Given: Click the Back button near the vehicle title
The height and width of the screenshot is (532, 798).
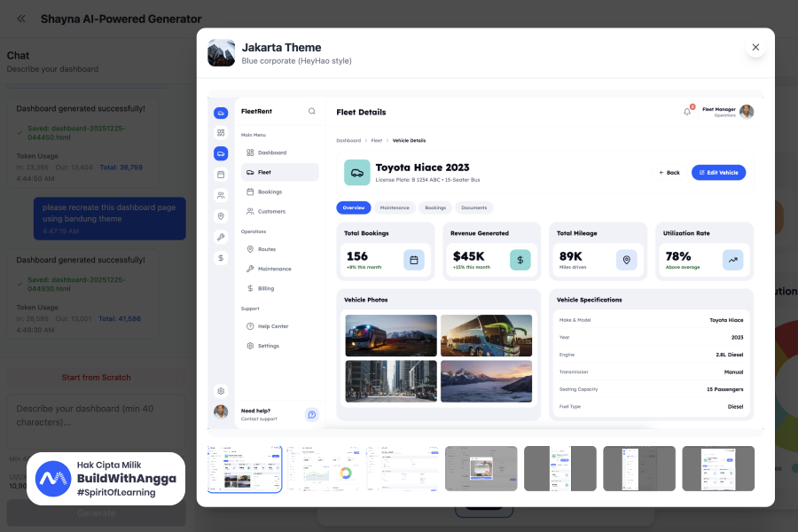Looking at the screenshot, I should coord(669,172).
